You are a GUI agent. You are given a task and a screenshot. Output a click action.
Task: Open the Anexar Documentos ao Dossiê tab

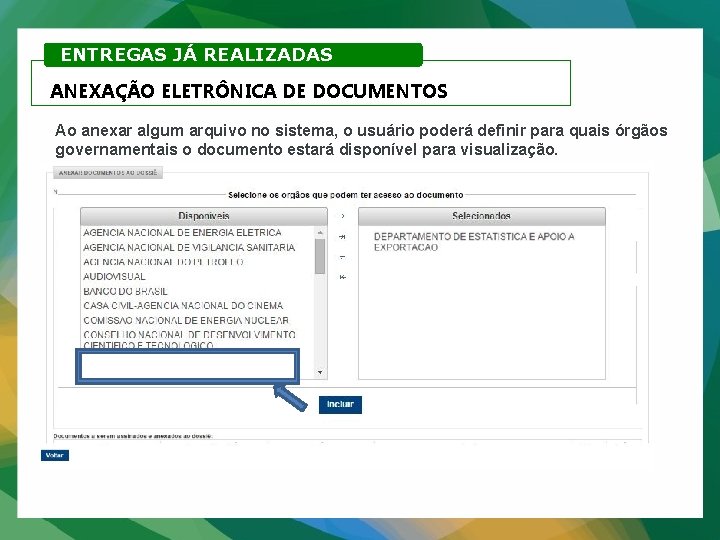[x=108, y=173]
